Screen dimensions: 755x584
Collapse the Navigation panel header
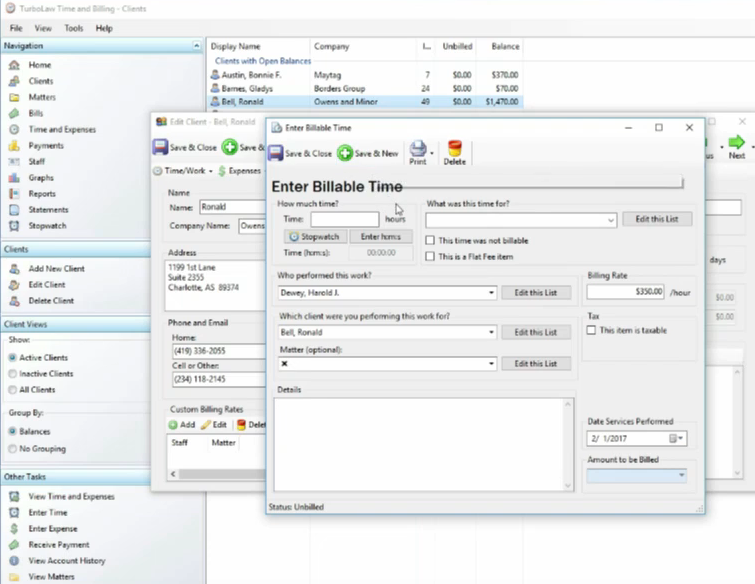(x=196, y=45)
